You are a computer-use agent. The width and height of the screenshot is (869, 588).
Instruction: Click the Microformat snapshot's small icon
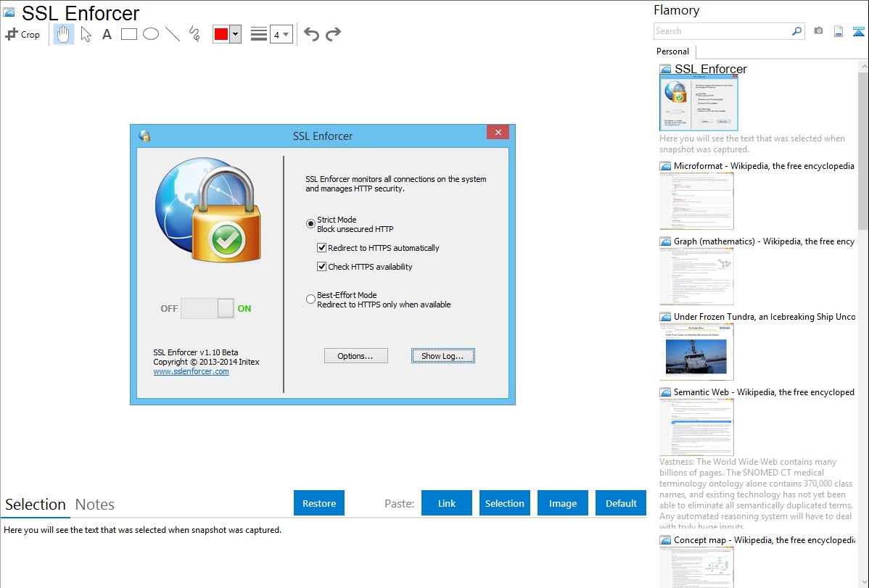tap(666, 166)
